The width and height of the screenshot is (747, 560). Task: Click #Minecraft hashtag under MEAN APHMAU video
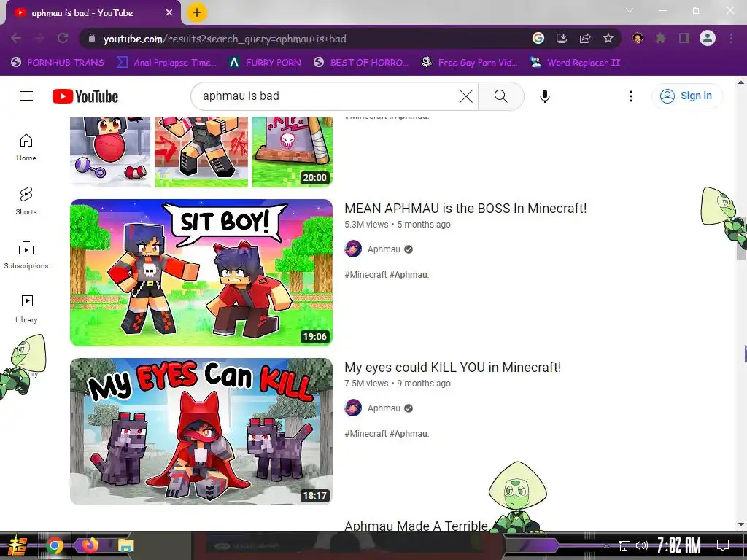point(365,275)
